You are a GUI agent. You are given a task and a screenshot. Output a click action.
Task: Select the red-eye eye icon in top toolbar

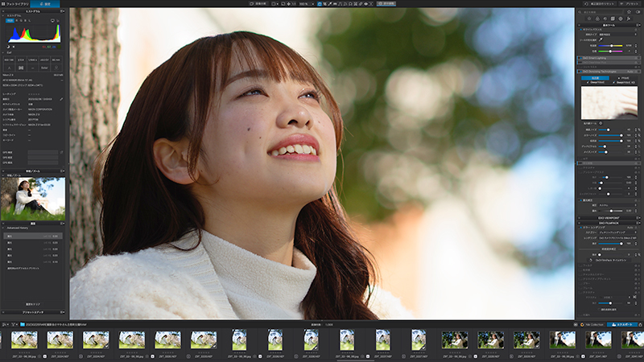click(366, 4)
